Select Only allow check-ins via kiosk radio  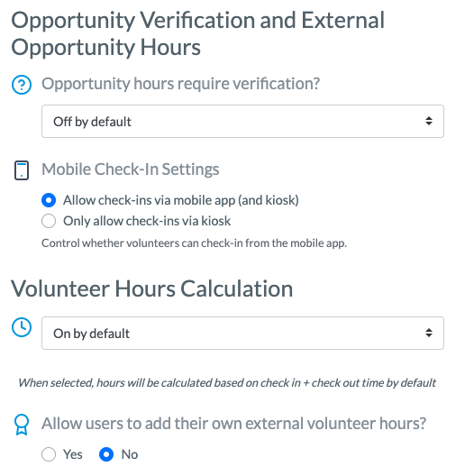click(x=49, y=221)
